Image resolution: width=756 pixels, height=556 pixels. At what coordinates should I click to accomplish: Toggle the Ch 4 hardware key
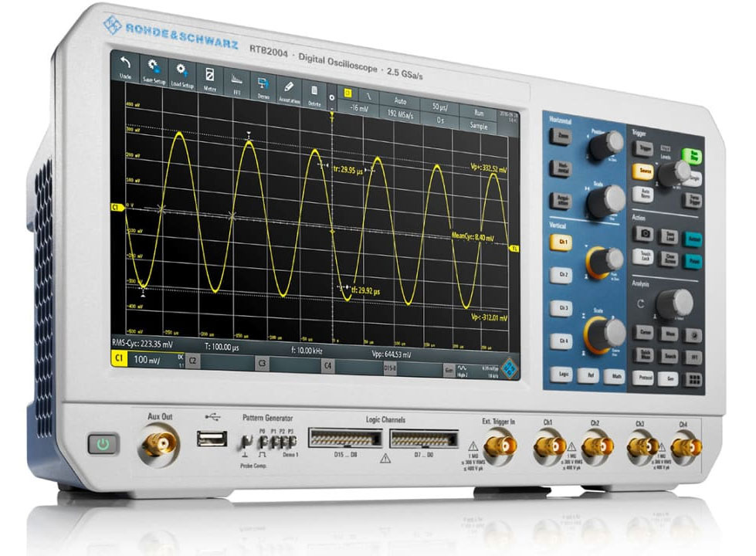pos(562,341)
